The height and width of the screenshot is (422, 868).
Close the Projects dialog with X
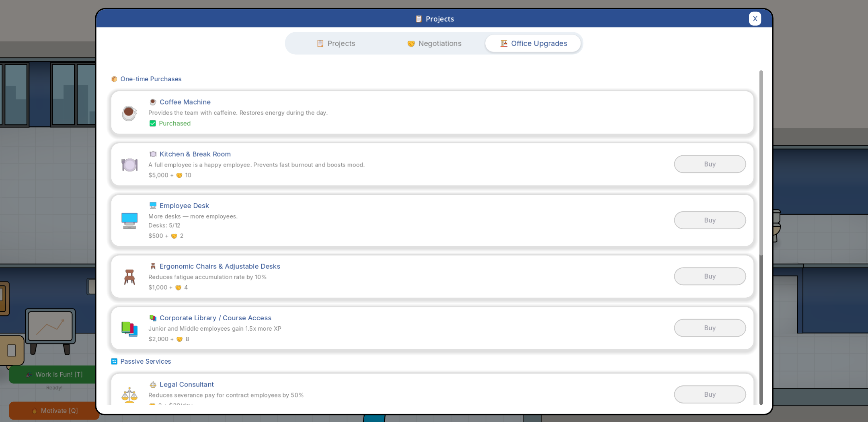coord(755,19)
